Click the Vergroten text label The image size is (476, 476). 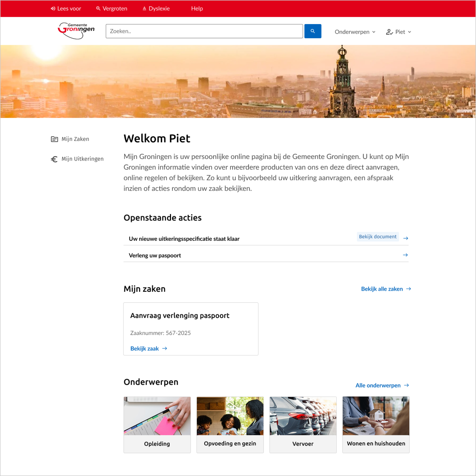[x=115, y=8]
